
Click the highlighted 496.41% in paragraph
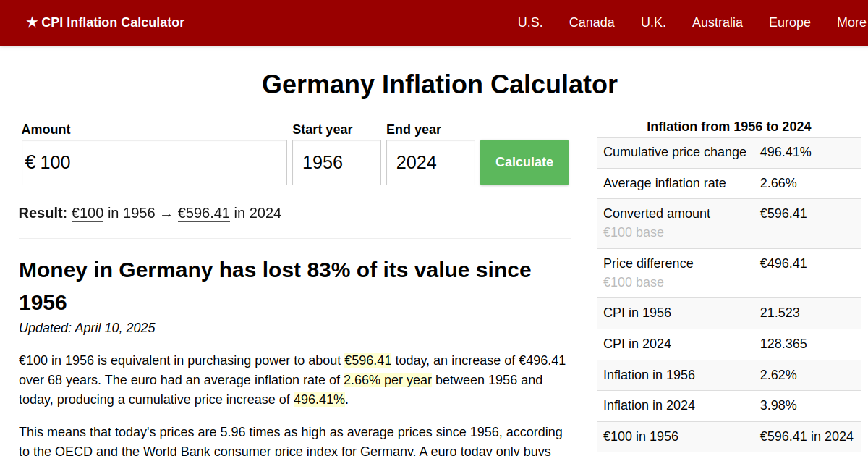point(319,400)
